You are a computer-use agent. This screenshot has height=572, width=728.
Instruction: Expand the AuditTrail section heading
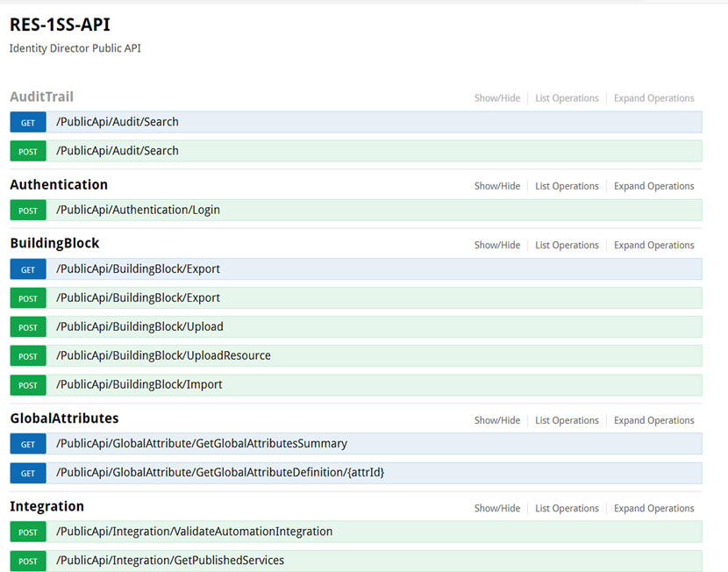coord(42,97)
